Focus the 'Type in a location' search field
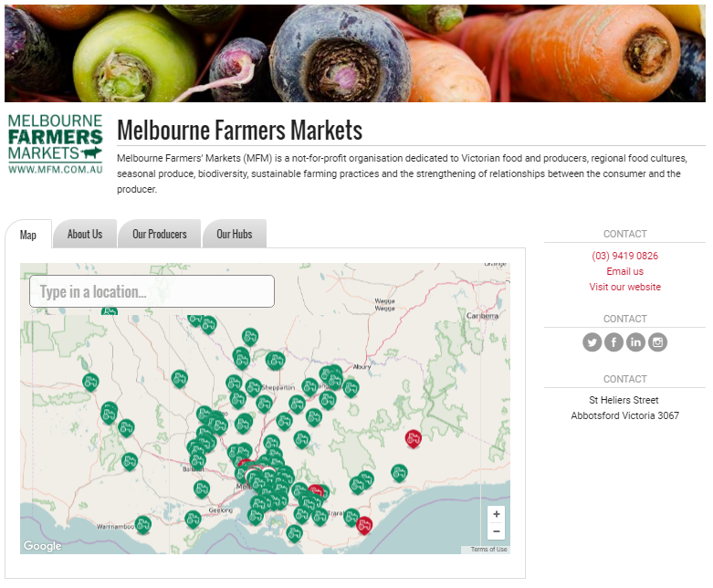The height and width of the screenshot is (588, 713). (152, 291)
